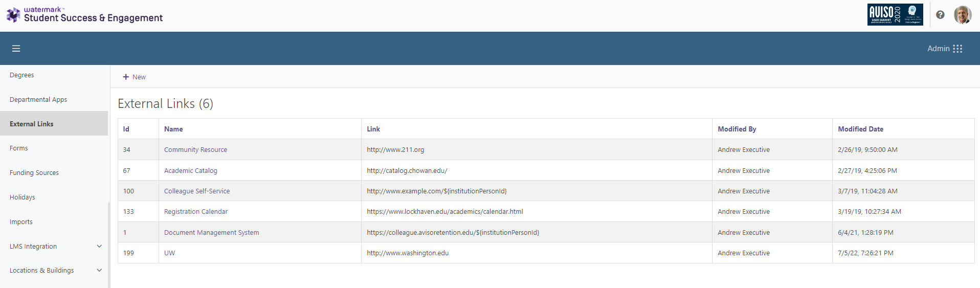Sort by Link column header

(x=373, y=129)
